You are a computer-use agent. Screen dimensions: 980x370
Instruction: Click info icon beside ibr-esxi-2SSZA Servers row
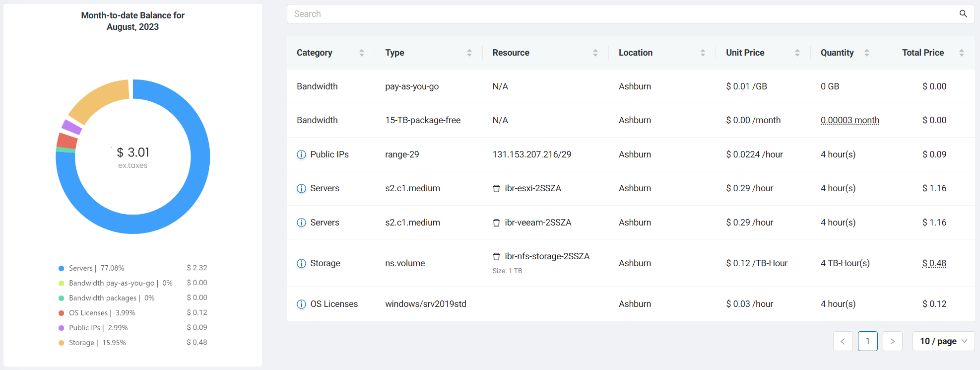[301, 188]
